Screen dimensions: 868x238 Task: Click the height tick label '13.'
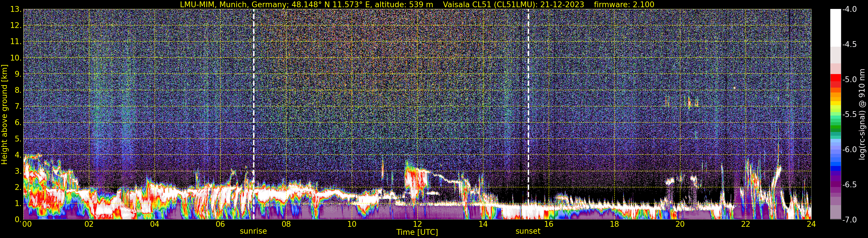[16, 10]
